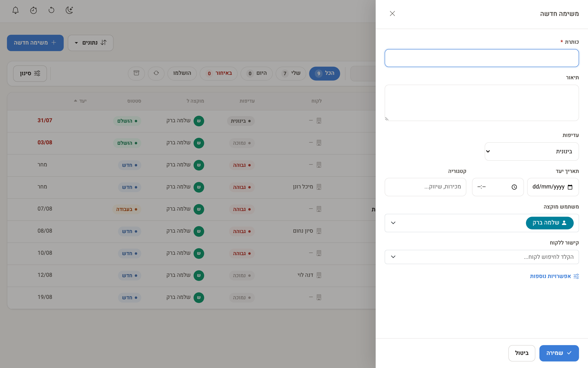The height and width of the screenshot is (368, 588).
Task: Toggle dark mode moon icon
Action: 69,10
